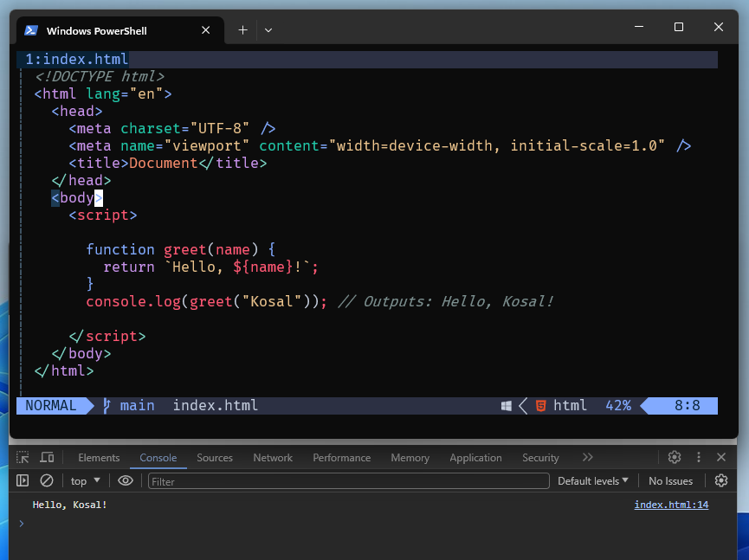The width and height of the screenshot is (749, 560).
Task: Open the Default levels dropdown
Action: pos(593,481)
